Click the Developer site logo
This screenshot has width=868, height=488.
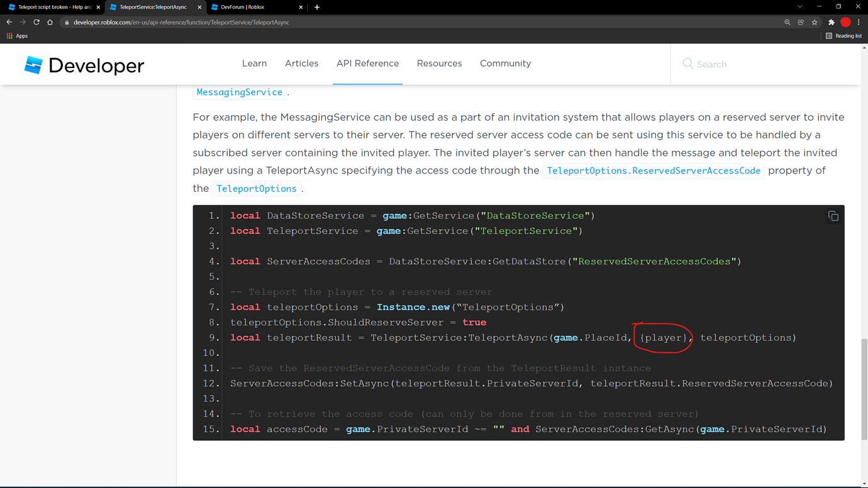[83, 64]
